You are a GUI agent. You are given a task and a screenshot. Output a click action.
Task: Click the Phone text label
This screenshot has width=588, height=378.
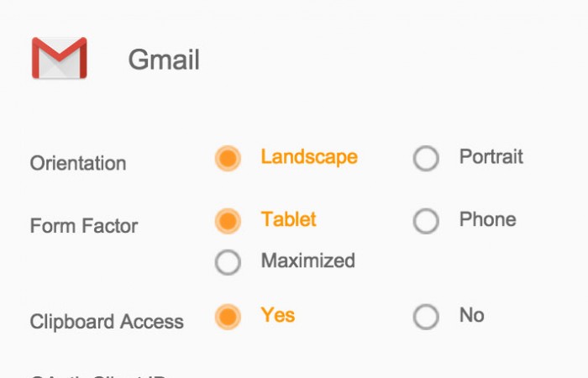[x=487, y=220]
